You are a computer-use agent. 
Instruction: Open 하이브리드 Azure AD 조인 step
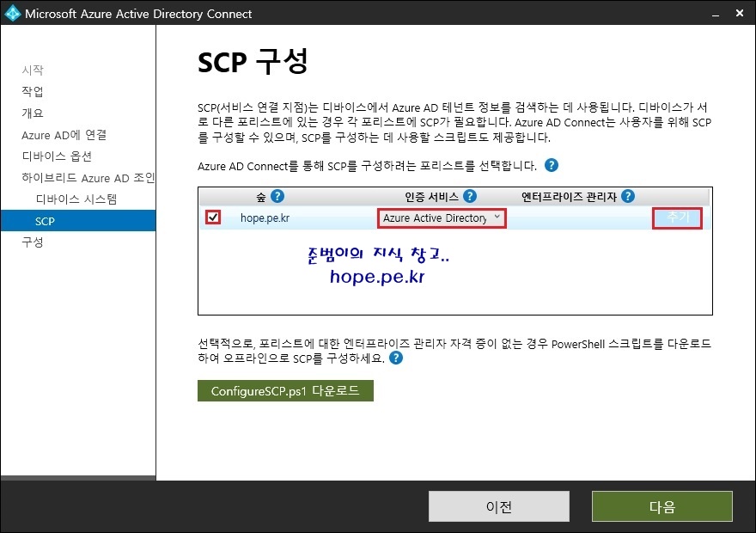tap(88, 178)
